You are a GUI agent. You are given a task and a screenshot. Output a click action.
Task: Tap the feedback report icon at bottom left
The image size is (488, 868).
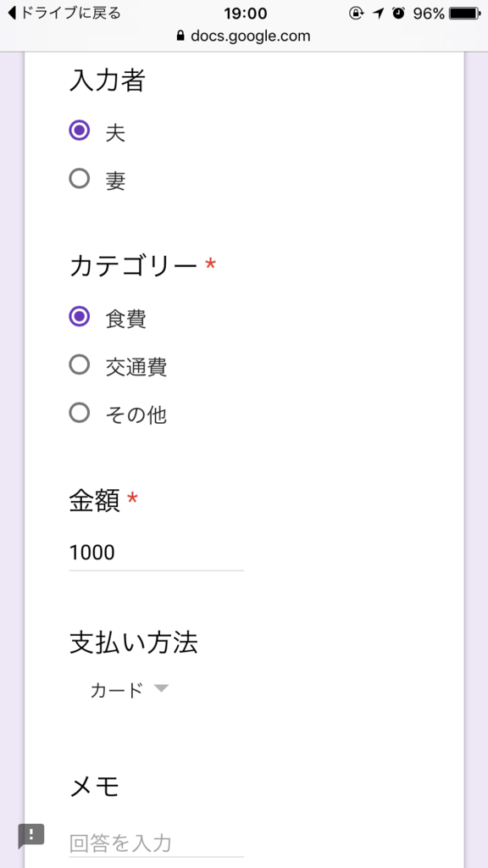tap(30, 835)
